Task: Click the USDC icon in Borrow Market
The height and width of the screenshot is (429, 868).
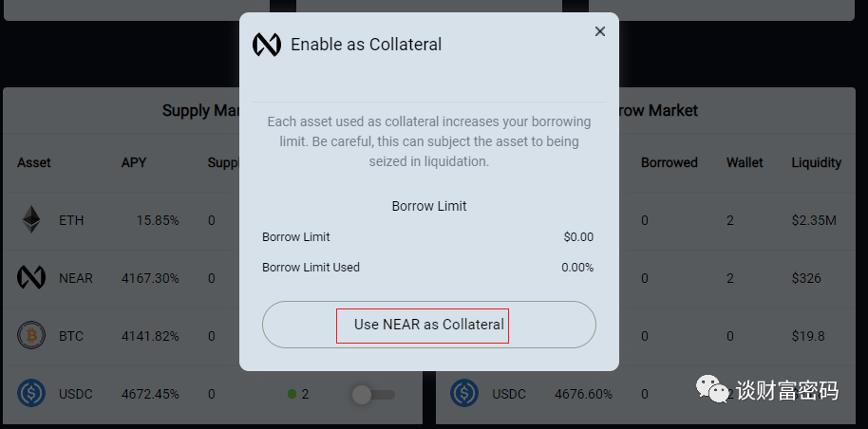Action: pyautogui.click(x=463, y=394)
